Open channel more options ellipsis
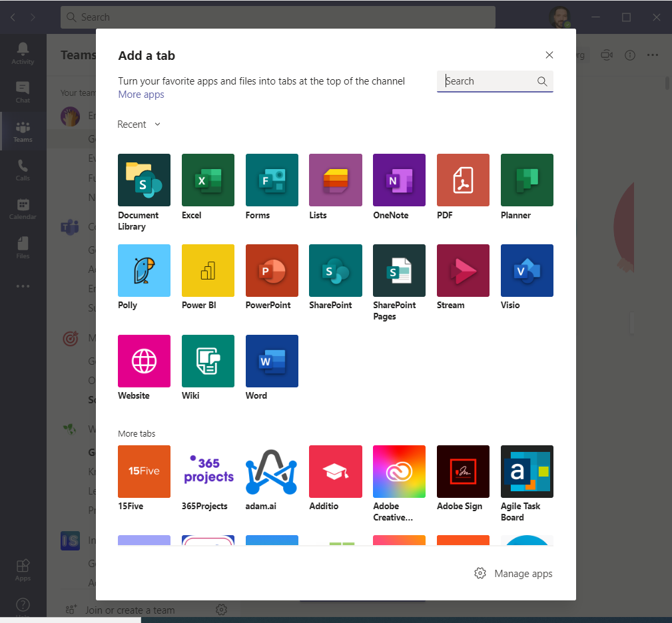The image size is (672, 623). 653,55
